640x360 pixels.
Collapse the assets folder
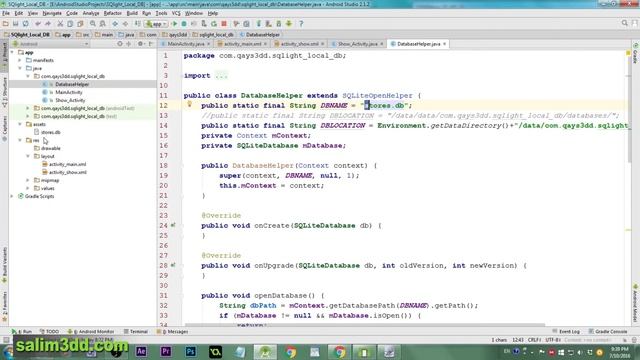click(20, 124)
